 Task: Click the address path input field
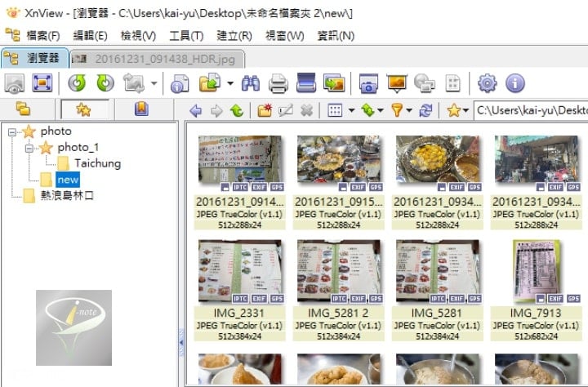(531, 110)
